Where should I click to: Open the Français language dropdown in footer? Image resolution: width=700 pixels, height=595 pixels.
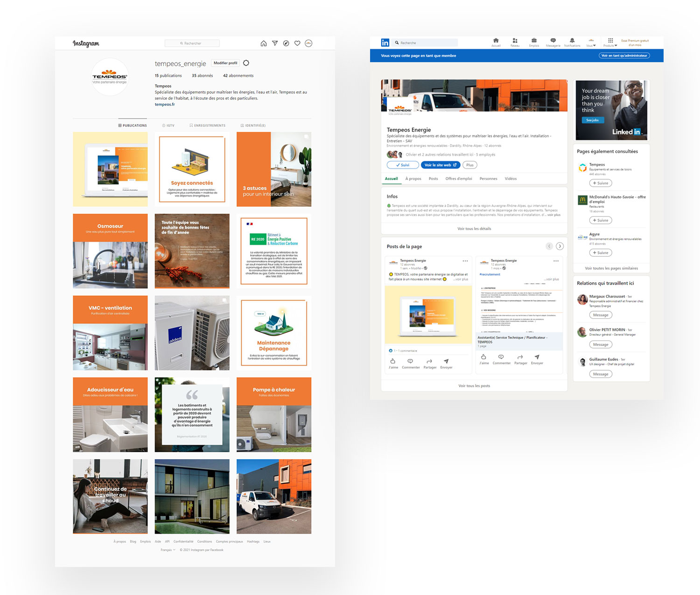168,550
